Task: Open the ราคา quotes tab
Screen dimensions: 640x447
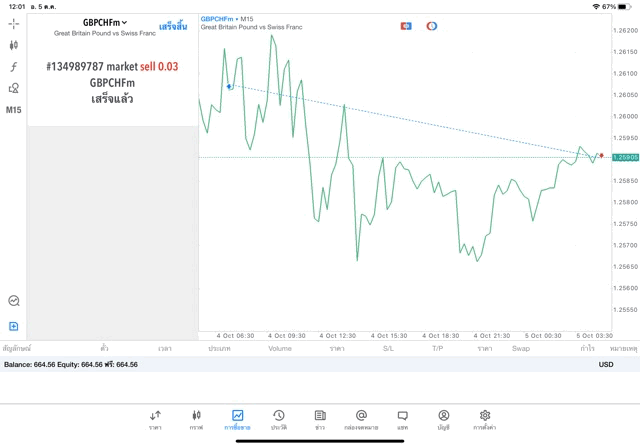Action: pos(155,420)
